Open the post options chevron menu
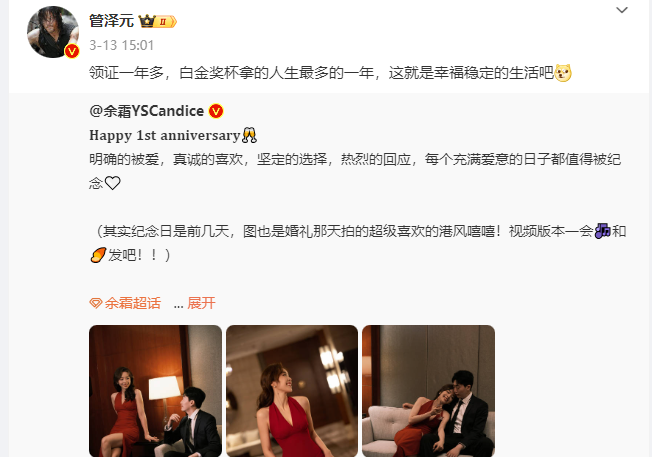The image size is (652, 457). click(622, 10)
